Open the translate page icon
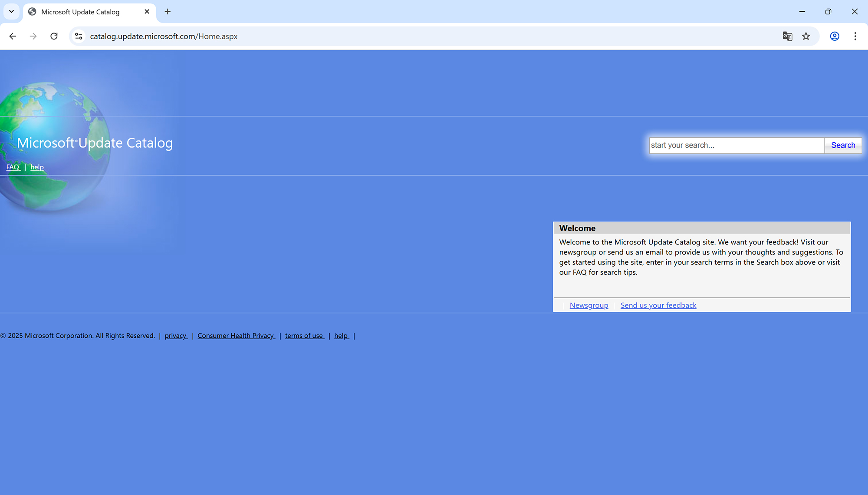 click(787, 36)
